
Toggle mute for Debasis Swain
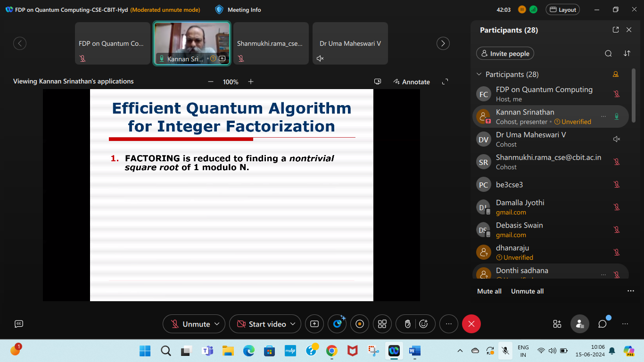[616, 230]
